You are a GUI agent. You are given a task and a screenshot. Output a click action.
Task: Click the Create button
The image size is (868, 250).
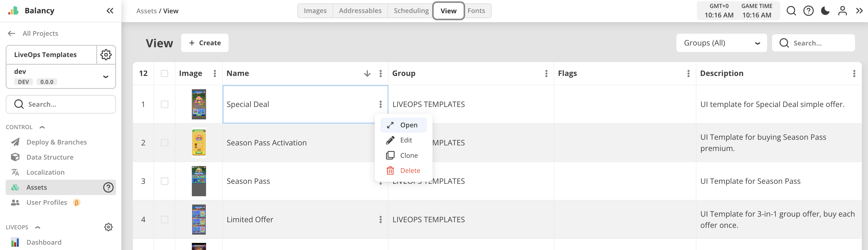205,43
